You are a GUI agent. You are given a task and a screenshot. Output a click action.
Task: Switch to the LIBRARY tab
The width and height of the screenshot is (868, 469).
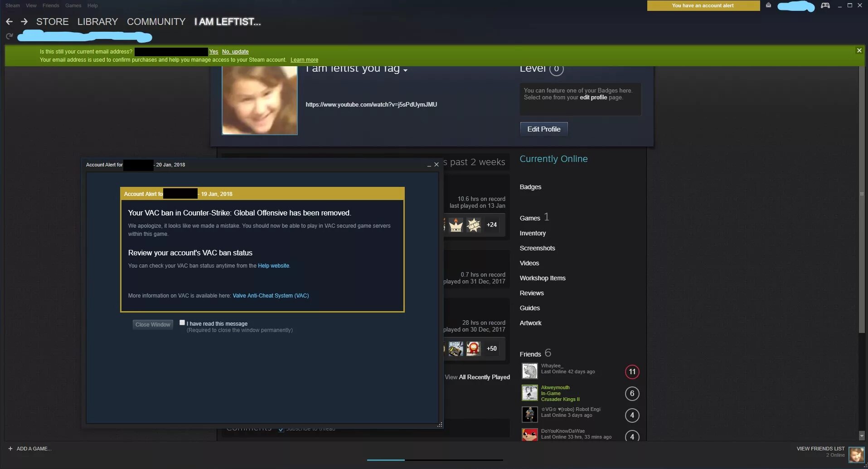(x=97, y=22)
